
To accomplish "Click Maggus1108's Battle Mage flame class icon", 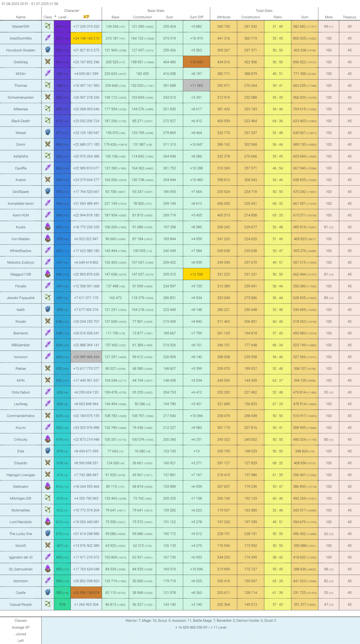I will click(48, 274).
